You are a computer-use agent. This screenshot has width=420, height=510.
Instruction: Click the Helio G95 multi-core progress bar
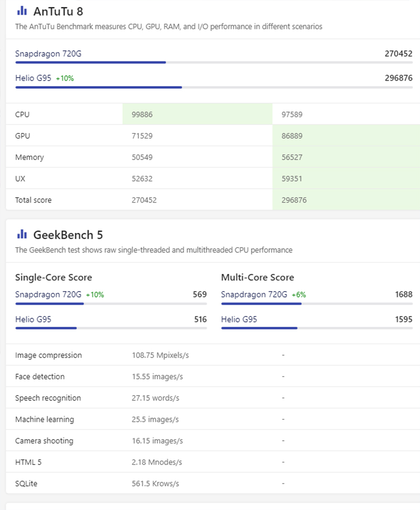click(317, 328)
